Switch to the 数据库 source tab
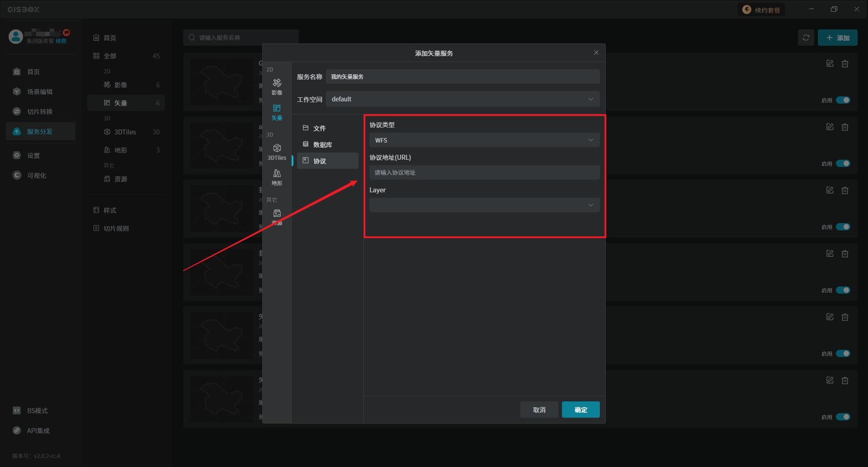 click(322, 145)
